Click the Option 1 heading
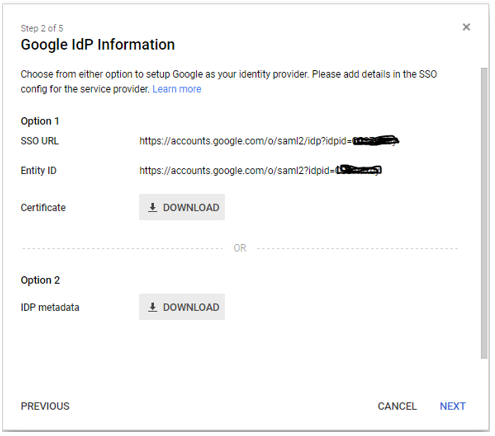The width and height of the screenshot is (495, 436). coord(40,121)
